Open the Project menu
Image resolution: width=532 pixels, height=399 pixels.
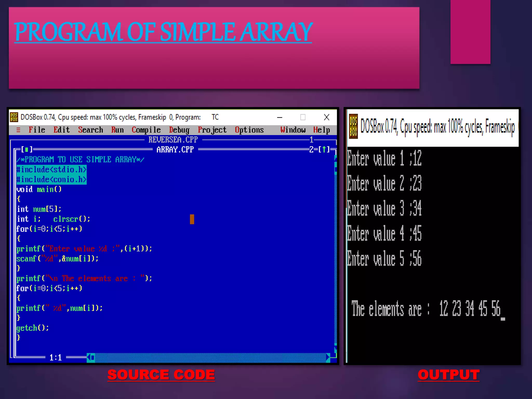(212, 130)
